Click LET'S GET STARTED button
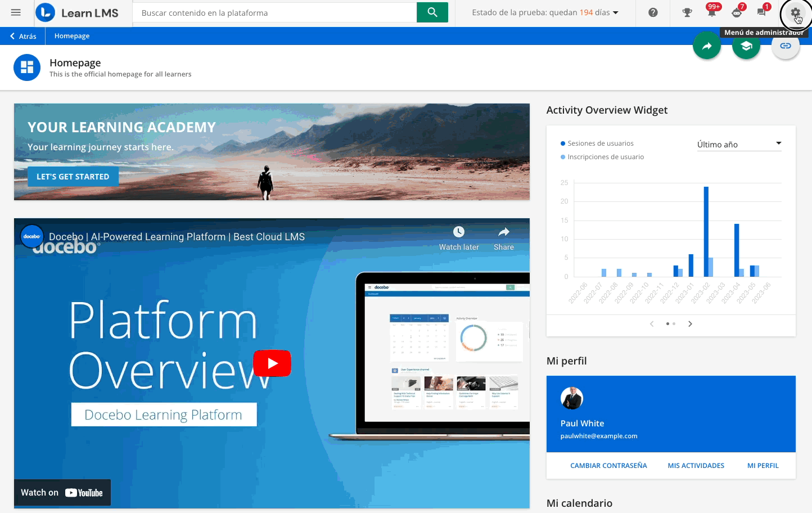812x513 pixels. [x=73, y=177]
